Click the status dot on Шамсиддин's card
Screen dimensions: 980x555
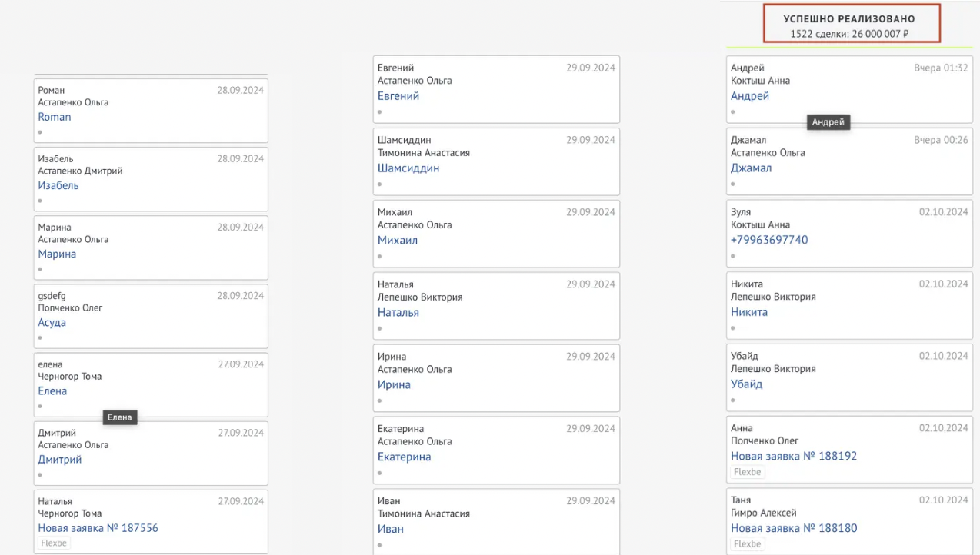click(x=380, y=184)
